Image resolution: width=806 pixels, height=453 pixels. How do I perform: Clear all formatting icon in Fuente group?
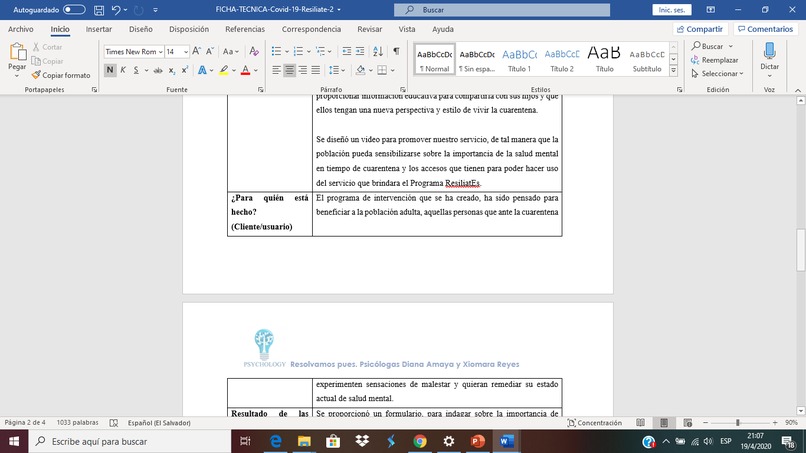(254, 51)
